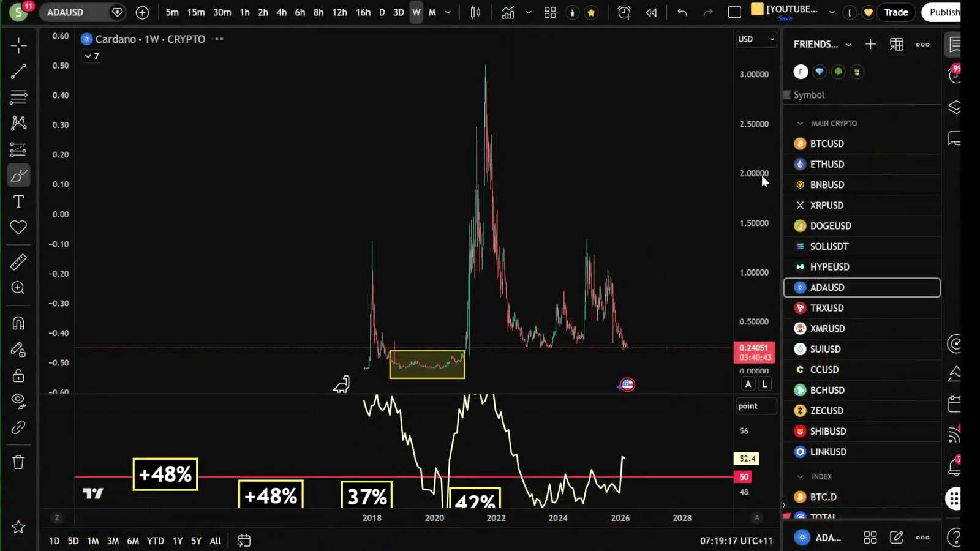Open the timezone 07:19:17 UTC+11 menu

point(736,541)
